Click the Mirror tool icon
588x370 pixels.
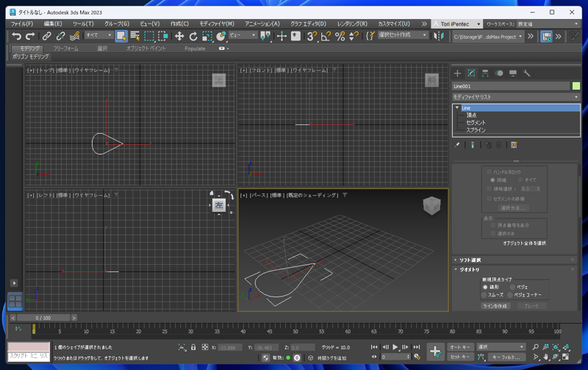coord(439,36)
